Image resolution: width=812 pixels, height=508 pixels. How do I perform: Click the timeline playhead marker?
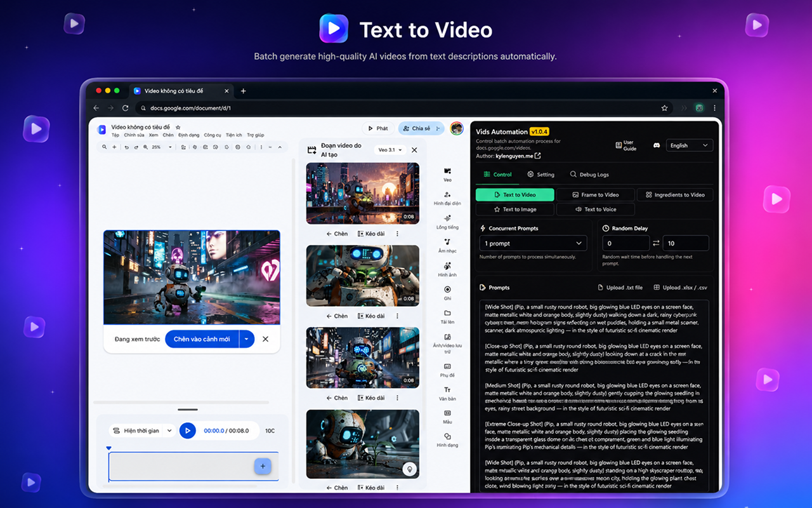(x=108, y=448)
